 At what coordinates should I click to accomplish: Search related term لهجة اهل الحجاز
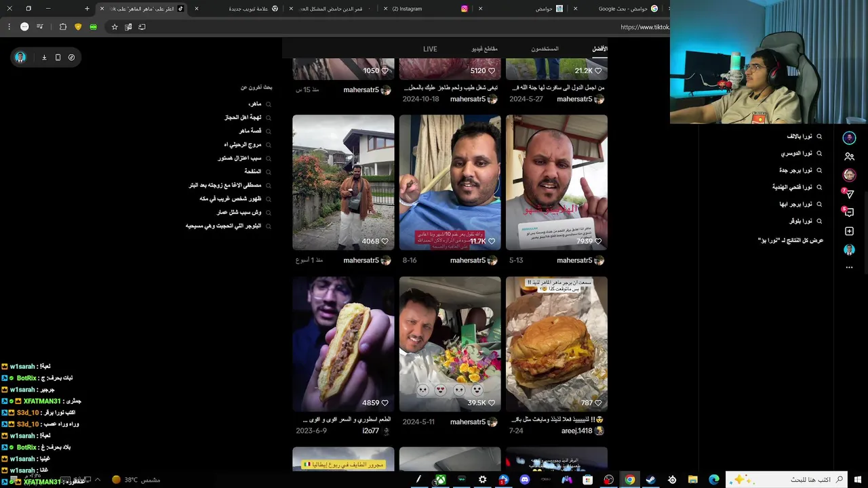pyautogui.click(x=243, y=117)
